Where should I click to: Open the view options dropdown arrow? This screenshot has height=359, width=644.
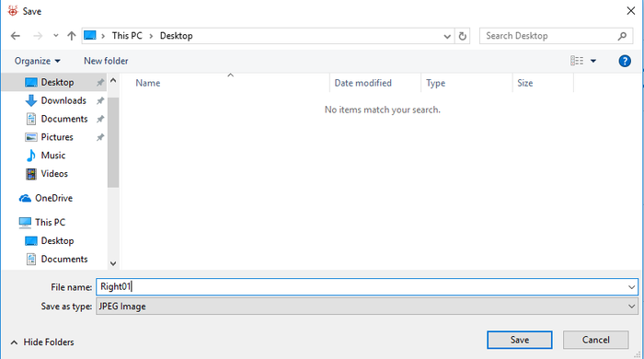593,61
